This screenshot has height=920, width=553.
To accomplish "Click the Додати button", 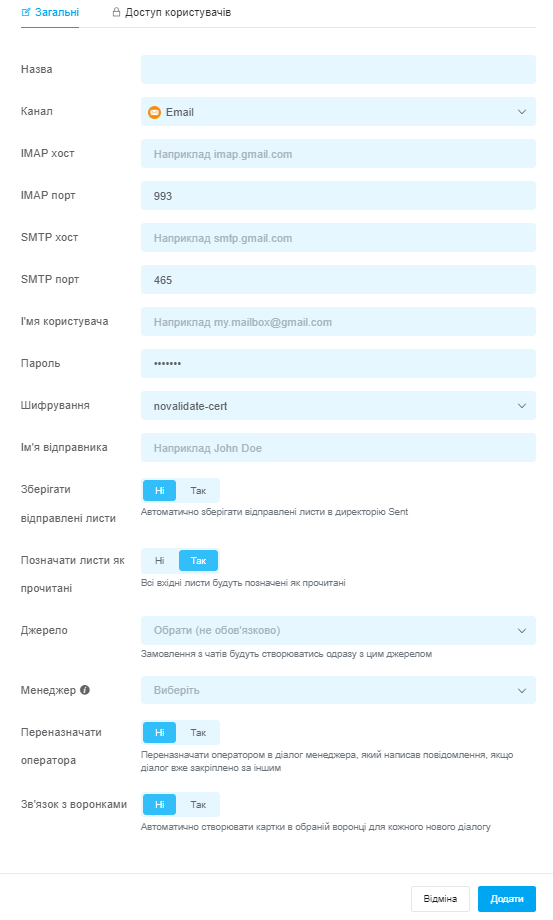I will point(507,899).
